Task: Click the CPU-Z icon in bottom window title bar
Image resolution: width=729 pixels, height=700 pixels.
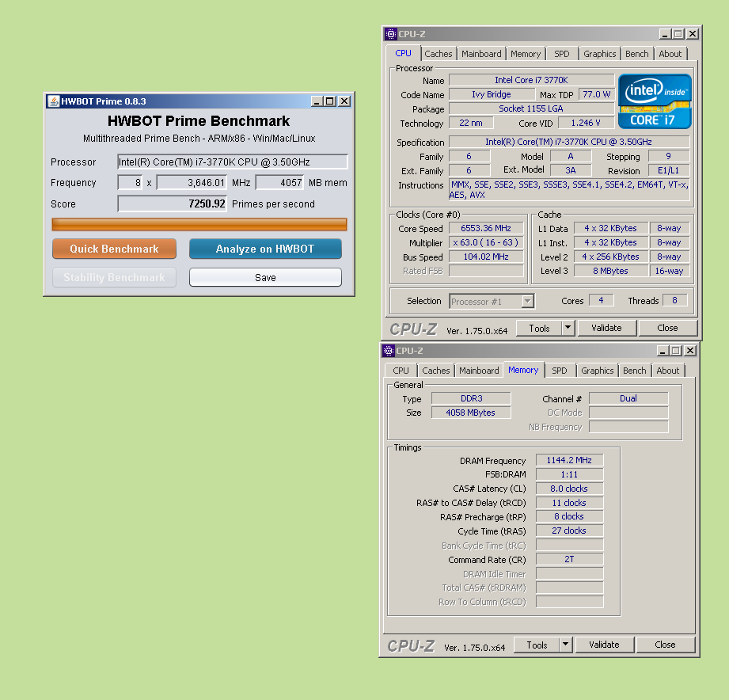Action: 389,351
